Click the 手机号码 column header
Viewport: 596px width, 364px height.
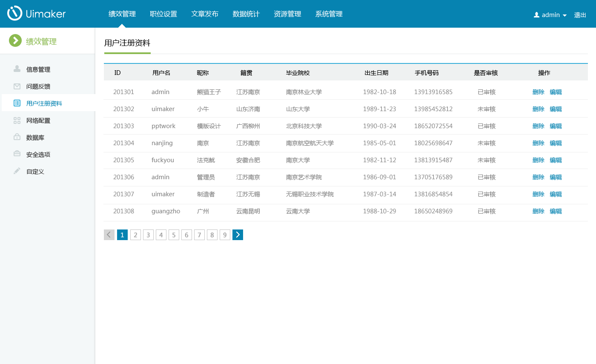pyautogui.click(x=427, y=73)
